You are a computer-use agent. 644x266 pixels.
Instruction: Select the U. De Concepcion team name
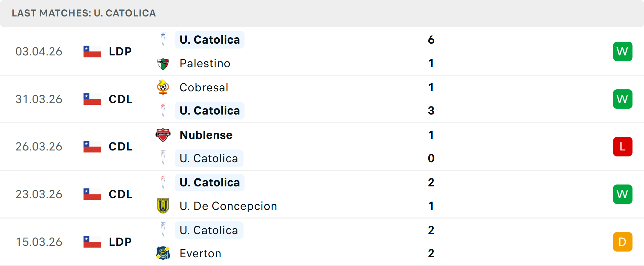coord(228,206)
